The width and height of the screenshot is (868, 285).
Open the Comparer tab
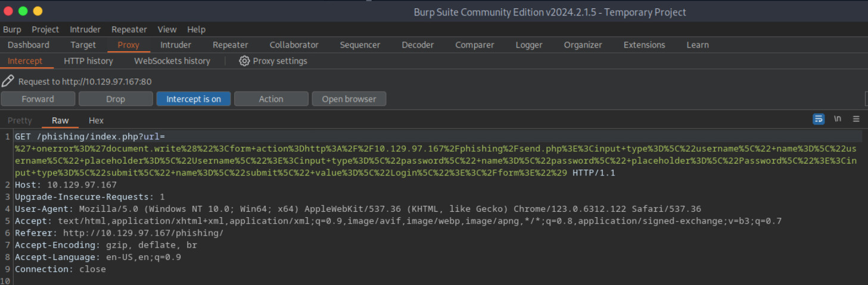pyautogui.click(x=475, y=45)
